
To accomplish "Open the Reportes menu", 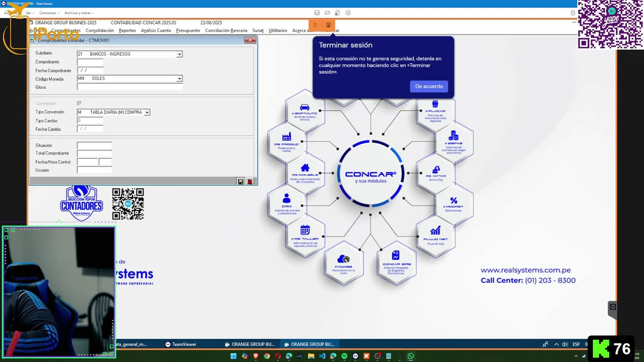I will point(127,31).
